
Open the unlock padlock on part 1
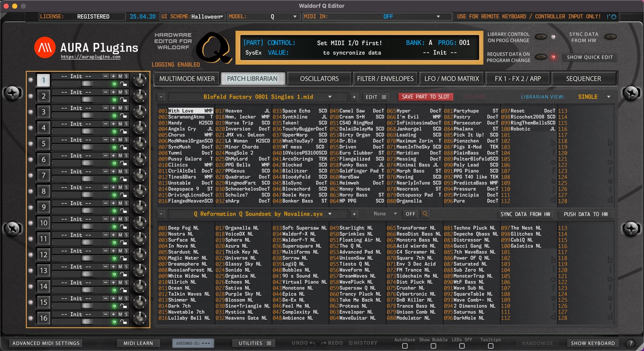(124, 84)
